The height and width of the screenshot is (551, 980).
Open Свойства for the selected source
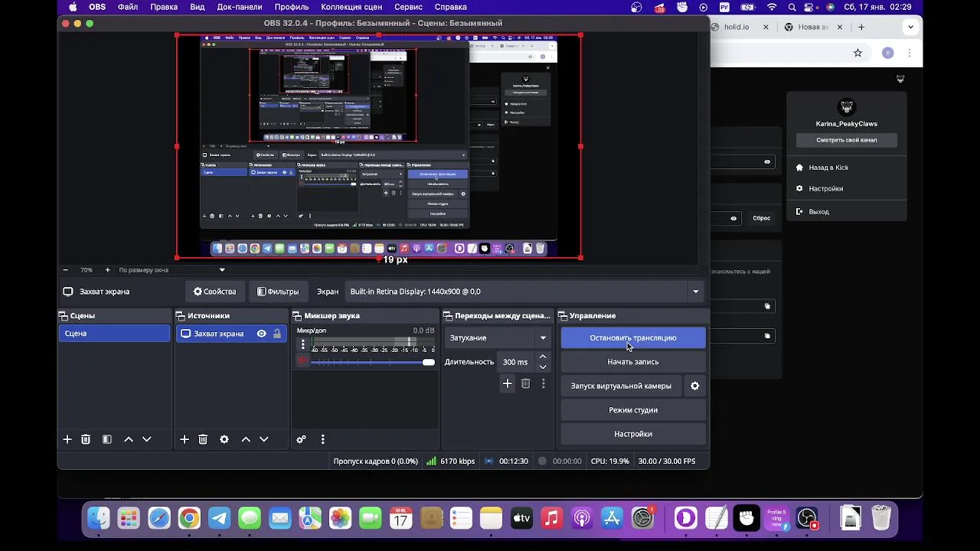pyautogui.click(x=215, y=292)
